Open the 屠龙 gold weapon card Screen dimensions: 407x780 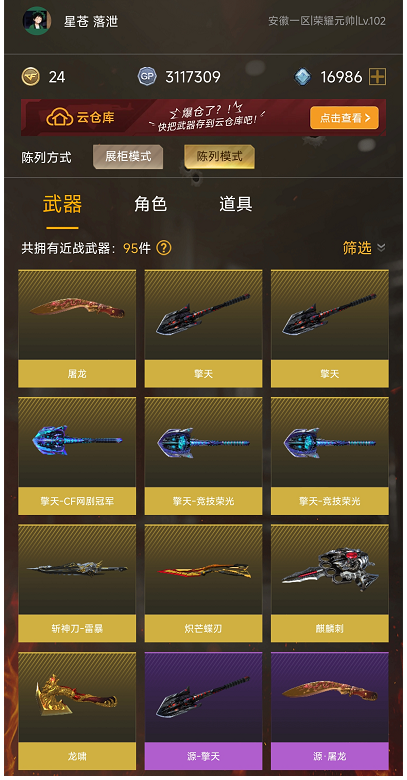click(x=77, y=328)
